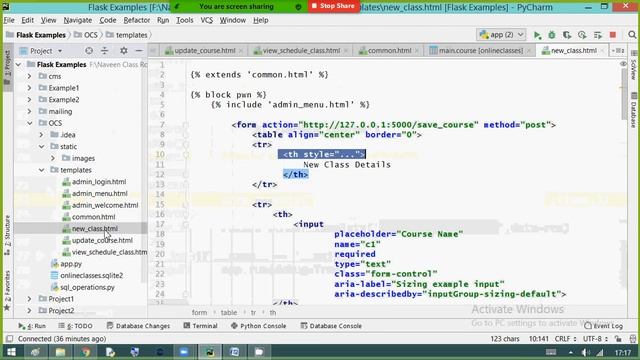Screen dimensions: 640x360
Task: Stop the running process with the red square
Action: [x=613, y=35]
